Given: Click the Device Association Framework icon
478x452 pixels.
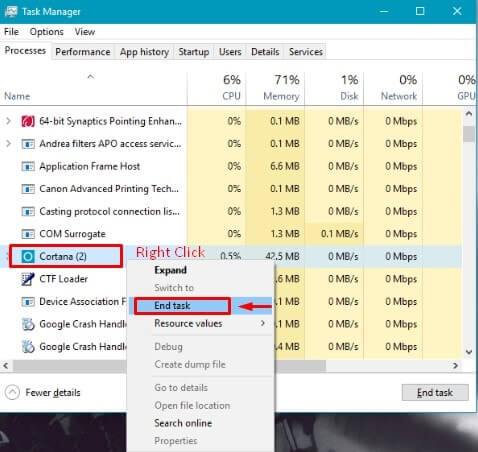Looking at the screenshot, I should 28,302.
